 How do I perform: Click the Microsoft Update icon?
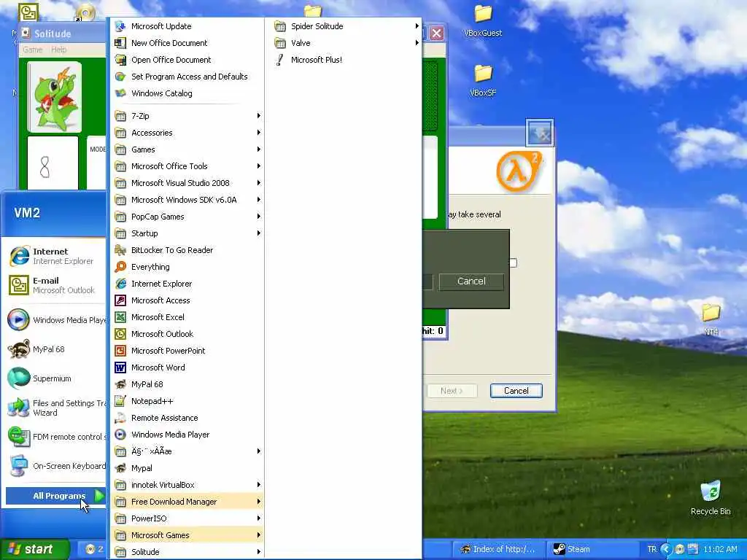coord(120,26)
